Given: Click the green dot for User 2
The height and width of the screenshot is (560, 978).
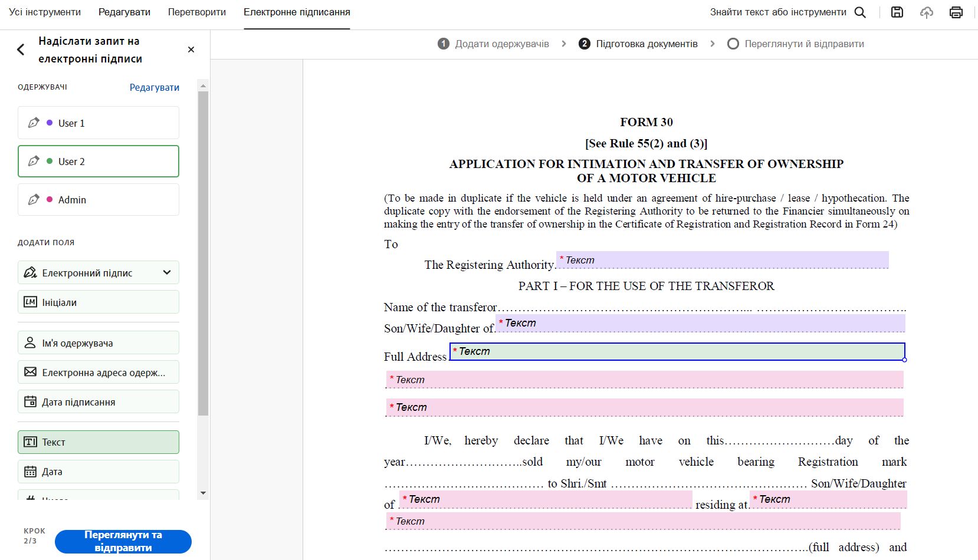Looking at the screenshot, I should tap(50, 161).
